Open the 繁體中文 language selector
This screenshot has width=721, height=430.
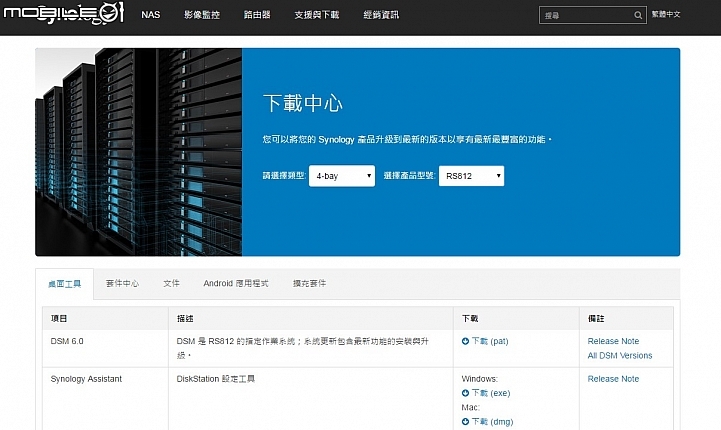[666, 15]
